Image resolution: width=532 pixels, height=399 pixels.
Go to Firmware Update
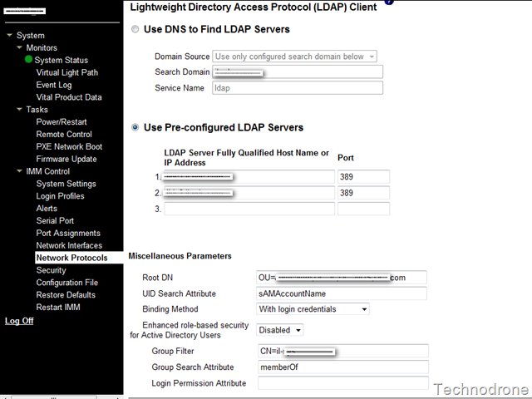tap(66, 159)
